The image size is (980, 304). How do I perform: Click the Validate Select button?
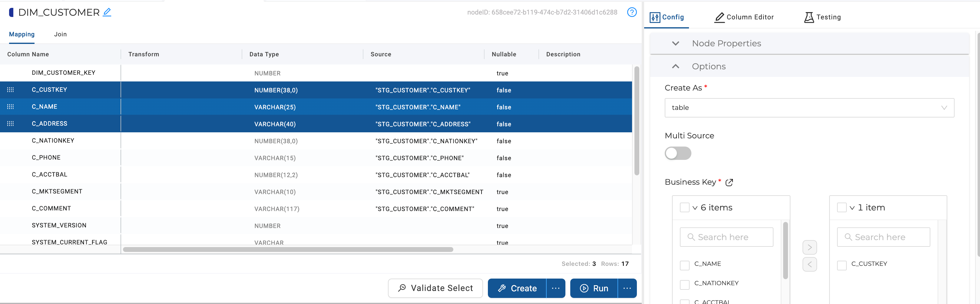point(435,288)
